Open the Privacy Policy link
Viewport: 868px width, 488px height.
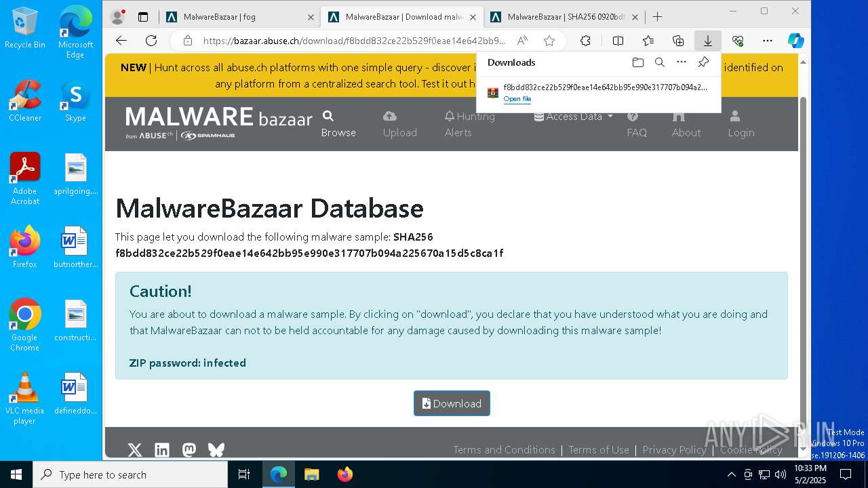click(x=675, y=450)
